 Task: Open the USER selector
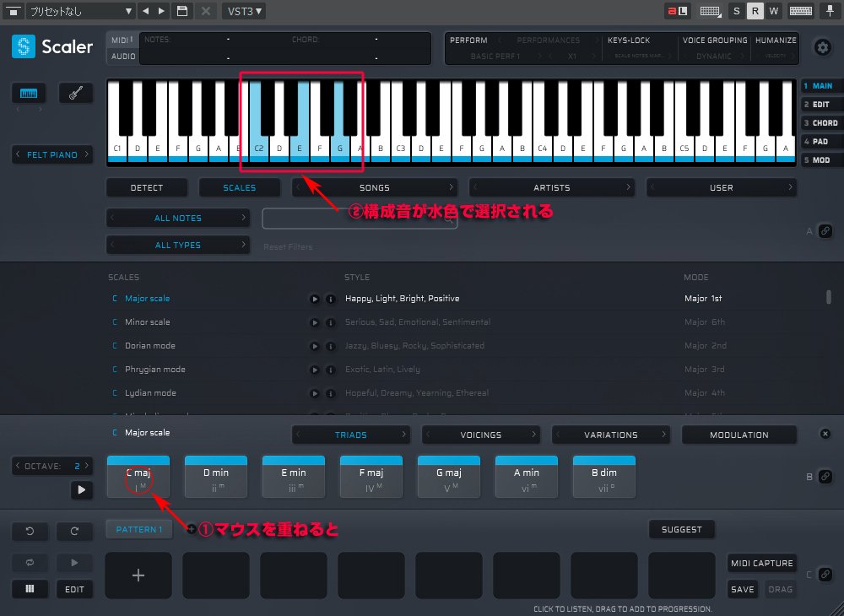click(x=722, y=188)
